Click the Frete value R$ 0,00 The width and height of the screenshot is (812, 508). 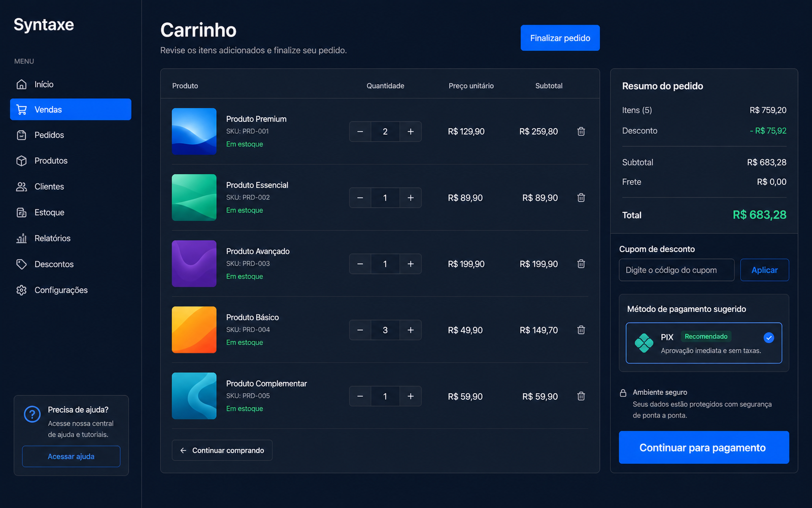point(771,182)
